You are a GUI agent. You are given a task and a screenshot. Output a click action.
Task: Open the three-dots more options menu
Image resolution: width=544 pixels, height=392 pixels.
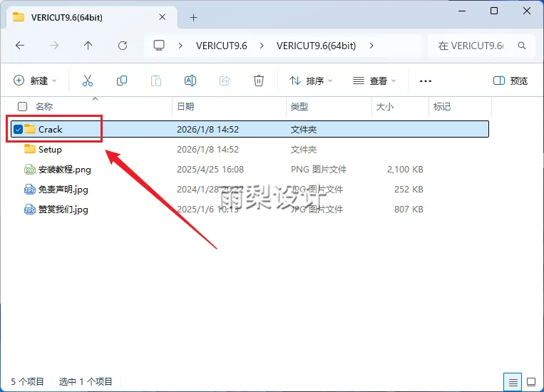click(426, 81)
